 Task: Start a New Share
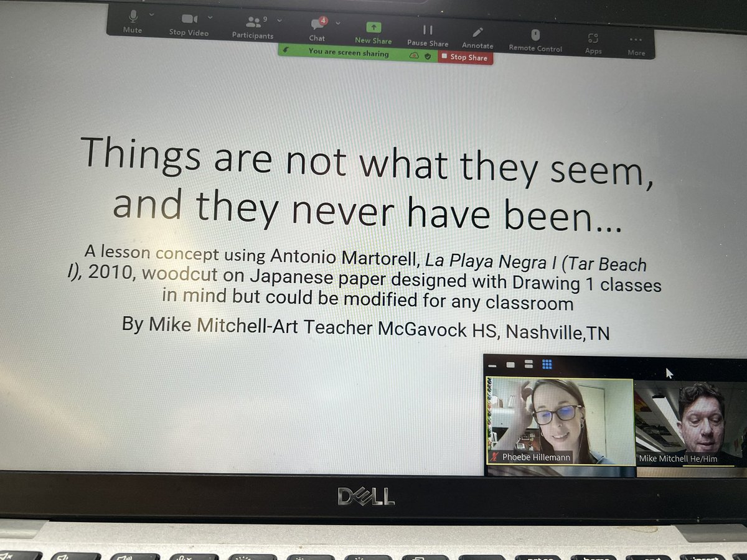pos(374,33)
